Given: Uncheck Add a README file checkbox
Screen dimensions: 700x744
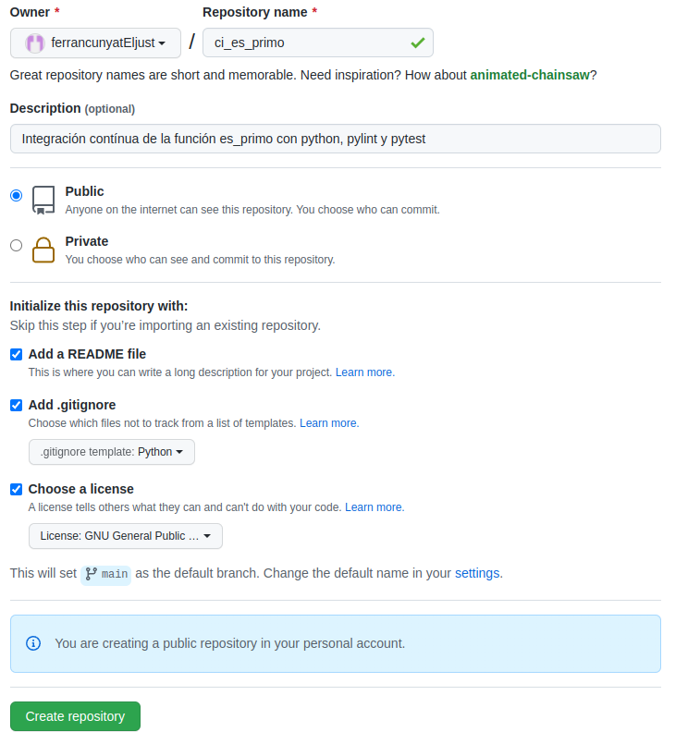Looking at the screenshot, I should click(16, 355).
